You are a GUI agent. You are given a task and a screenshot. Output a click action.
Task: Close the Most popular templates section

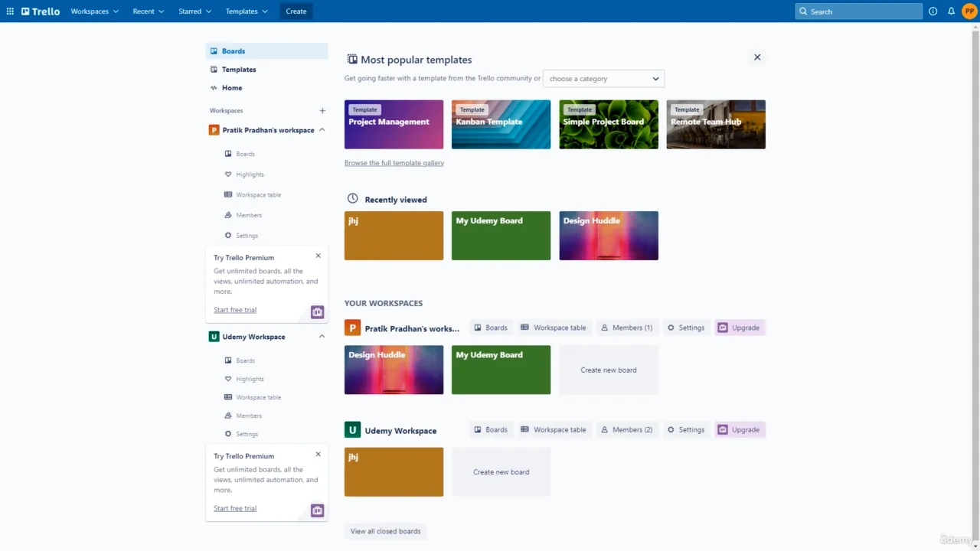tap(757, 57)
